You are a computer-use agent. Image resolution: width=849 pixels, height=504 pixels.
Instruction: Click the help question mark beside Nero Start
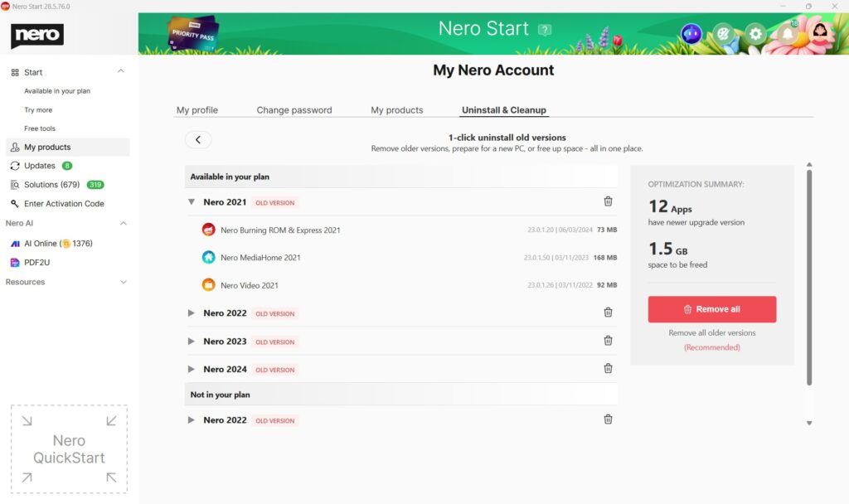545,30
